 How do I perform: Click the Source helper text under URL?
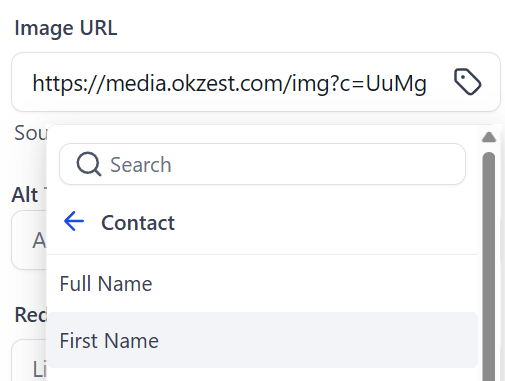(x=31, y=133)
